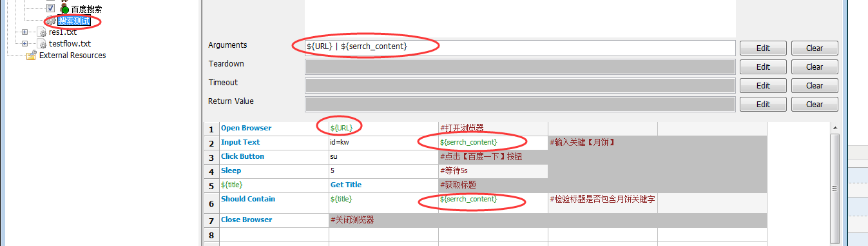Select the su cell
868x246 pixels.
click(383, 157)
